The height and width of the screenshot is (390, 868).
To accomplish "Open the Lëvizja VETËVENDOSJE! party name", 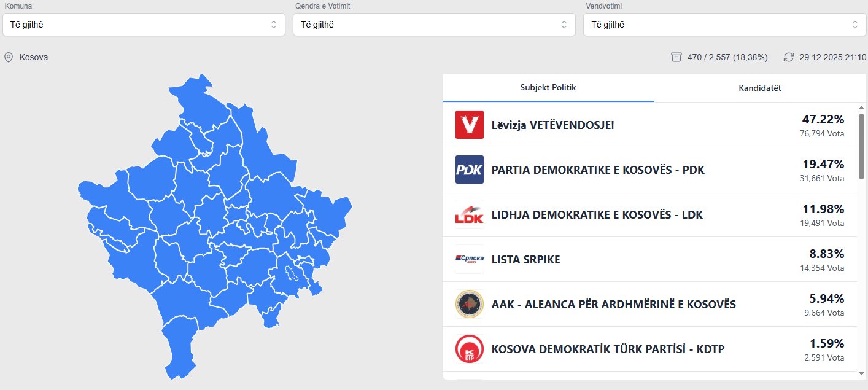I will (x=552, y=125).
